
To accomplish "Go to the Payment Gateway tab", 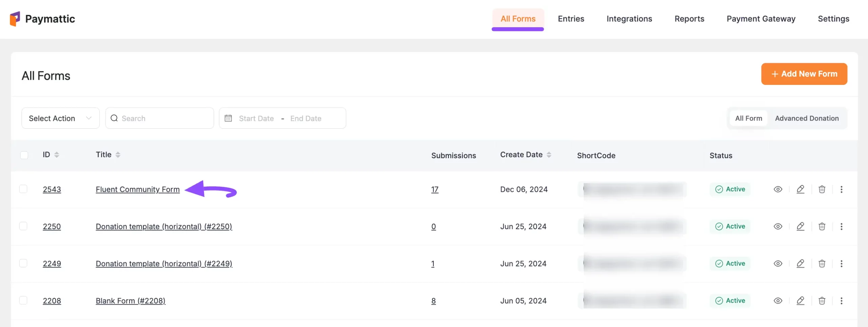I will tap(761, 19).
